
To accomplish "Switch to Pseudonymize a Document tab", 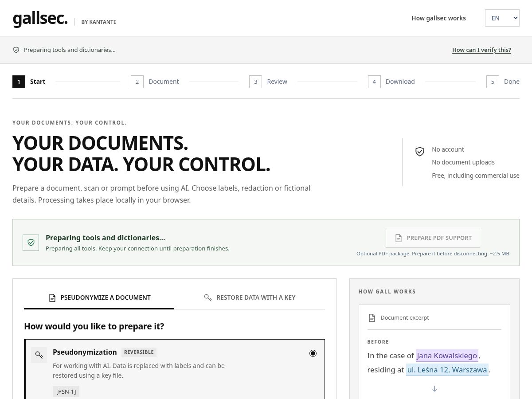I will (99, 297).
